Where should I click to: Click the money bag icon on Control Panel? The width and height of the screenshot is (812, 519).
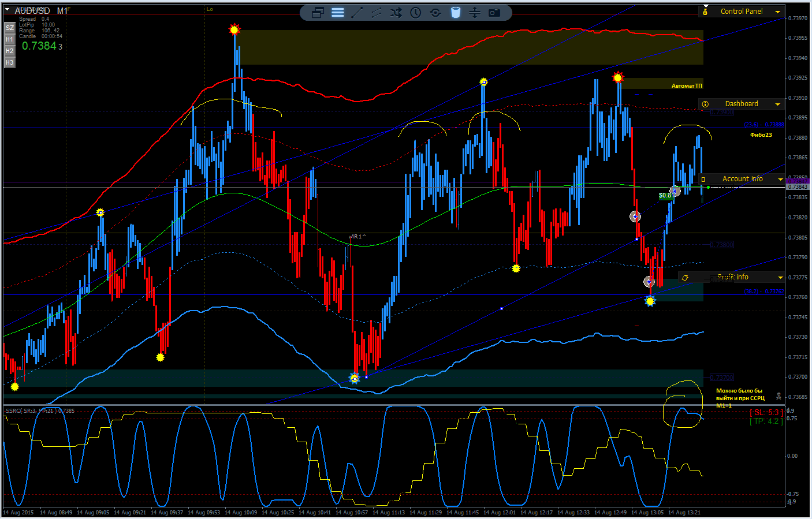[x=705, y=12]
